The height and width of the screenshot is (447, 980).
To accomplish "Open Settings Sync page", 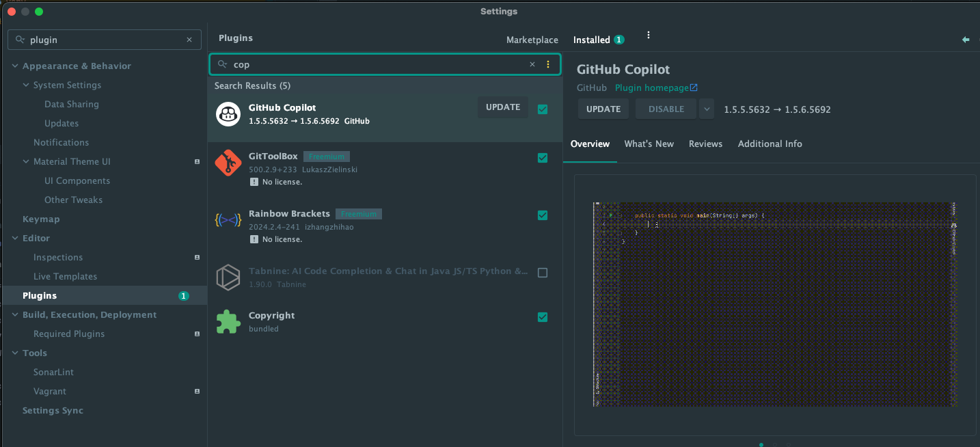I will tap(53, 410).
